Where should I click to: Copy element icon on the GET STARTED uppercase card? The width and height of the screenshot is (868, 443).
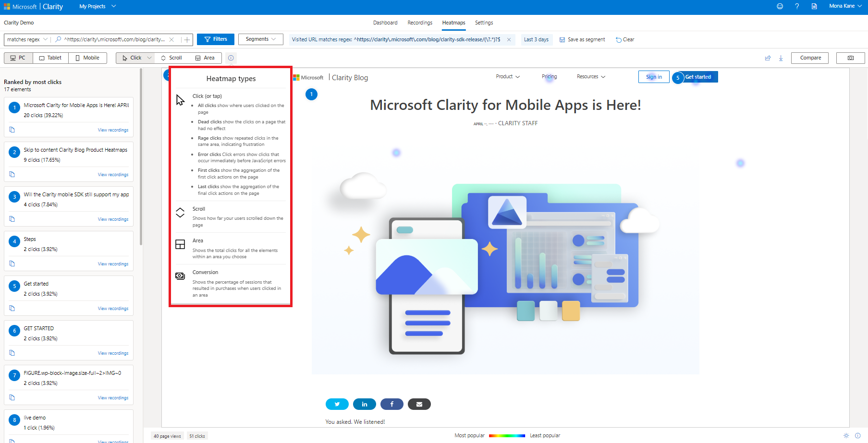12,353
